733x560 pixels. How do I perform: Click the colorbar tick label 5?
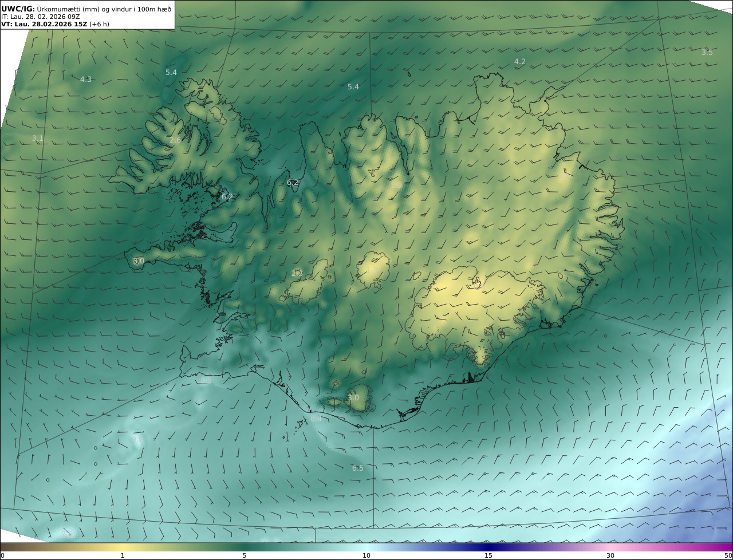pyautogui.click(x=245, y=555)
